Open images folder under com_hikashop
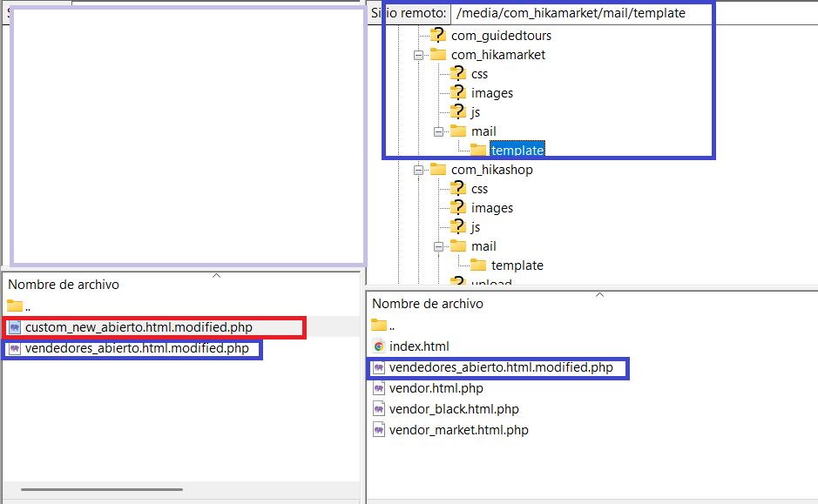This screenshot has width=818, height=504. 492,208
